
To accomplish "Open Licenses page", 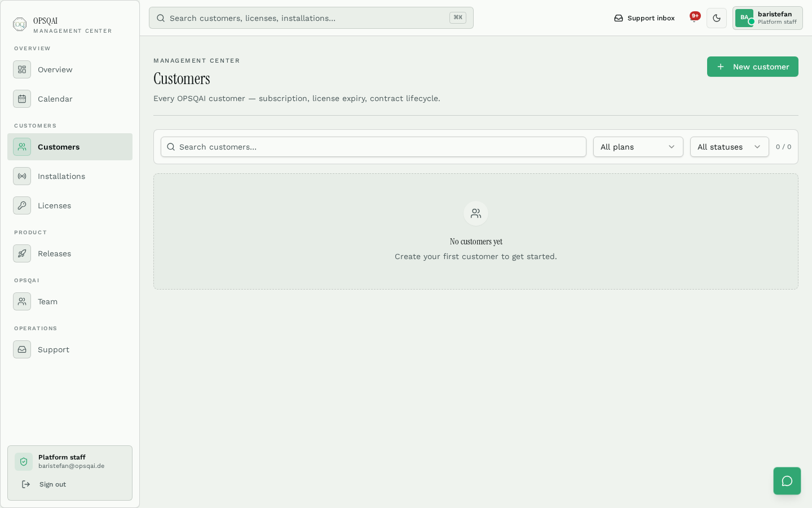I will click(x=70, y=205).
